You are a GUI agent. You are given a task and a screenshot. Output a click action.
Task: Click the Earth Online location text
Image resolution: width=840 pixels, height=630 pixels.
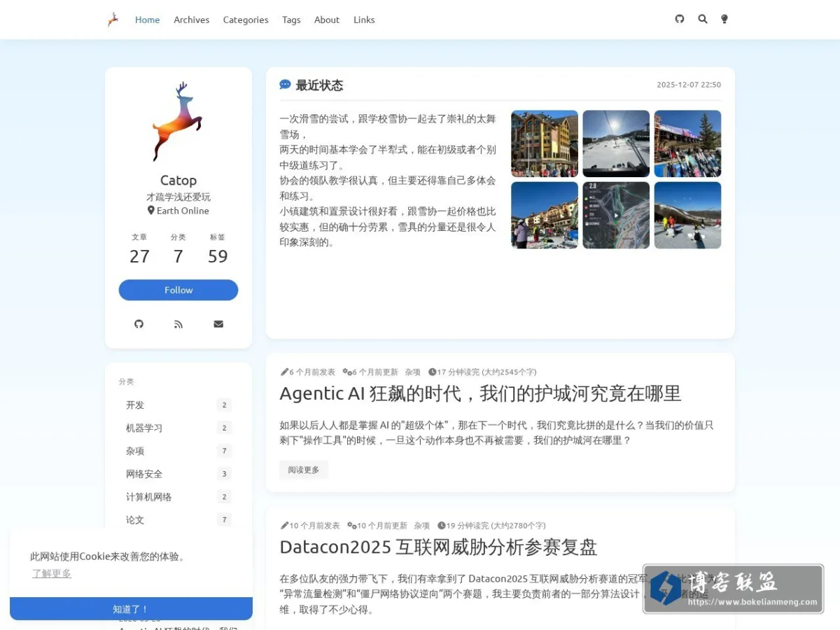tap(178, 211)
